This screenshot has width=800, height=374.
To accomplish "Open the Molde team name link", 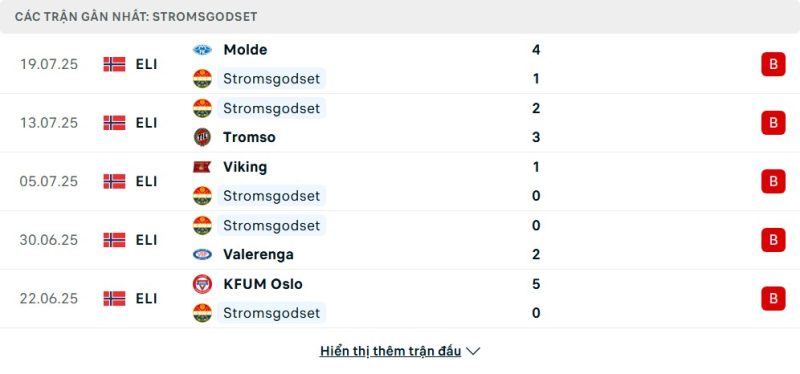I will [245, 50].
